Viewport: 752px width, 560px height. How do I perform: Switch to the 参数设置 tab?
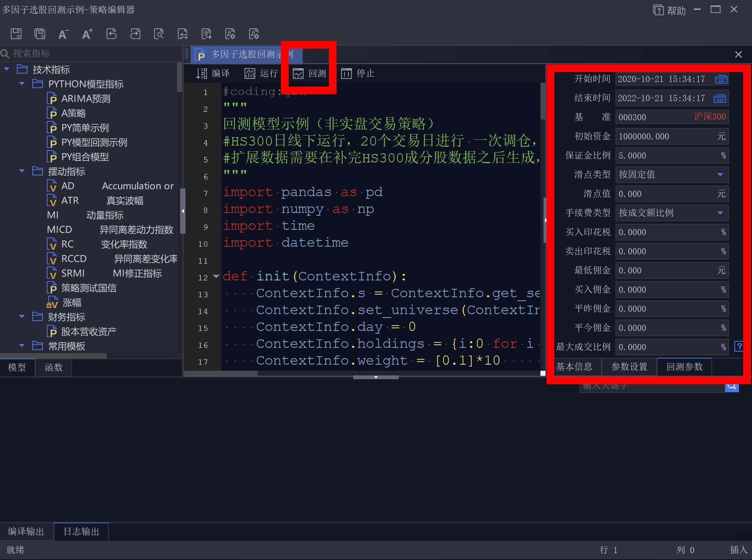click(x=629, y=367)
